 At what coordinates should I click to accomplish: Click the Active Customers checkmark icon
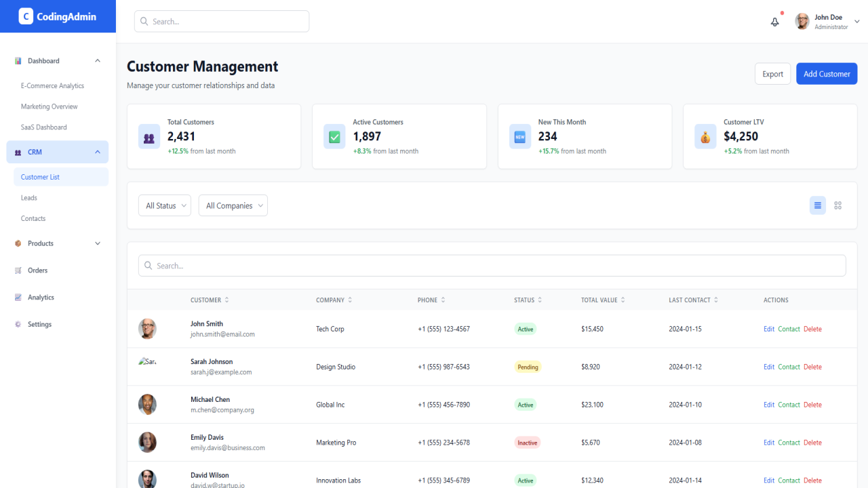[x=334, y=136]
